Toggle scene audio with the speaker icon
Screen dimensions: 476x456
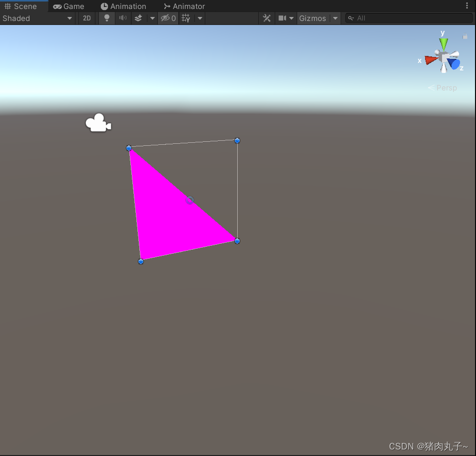(122, 18)
